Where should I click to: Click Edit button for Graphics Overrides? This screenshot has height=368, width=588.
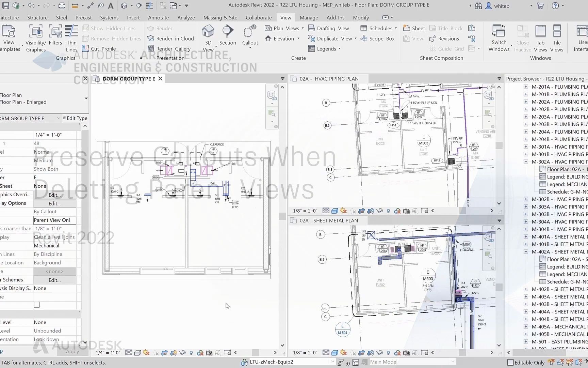click(54, 195)
